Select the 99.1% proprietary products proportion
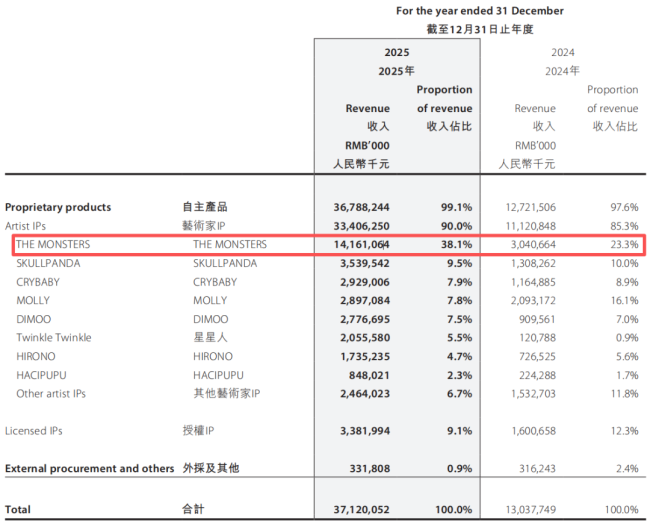650x521 pixels. point(456,207)
